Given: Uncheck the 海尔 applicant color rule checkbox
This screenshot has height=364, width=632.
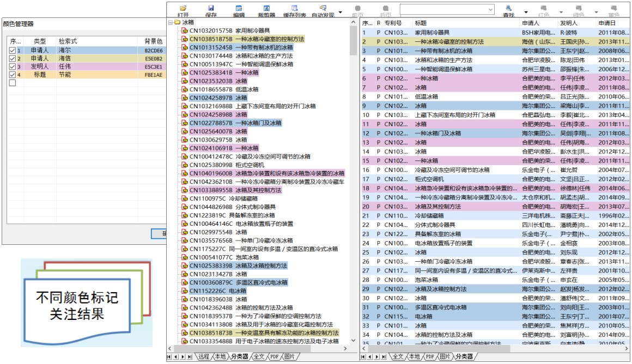Looking at the screenshot, I should (13, 51).
